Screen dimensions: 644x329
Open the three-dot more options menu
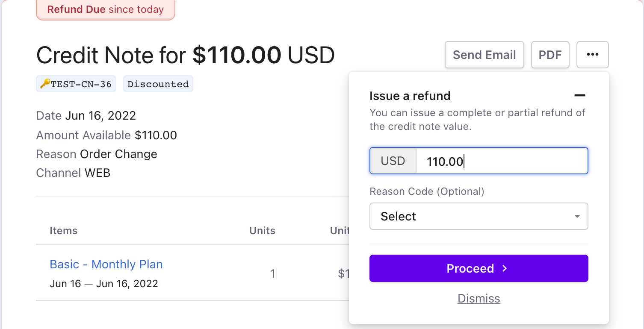coord(592,55)
